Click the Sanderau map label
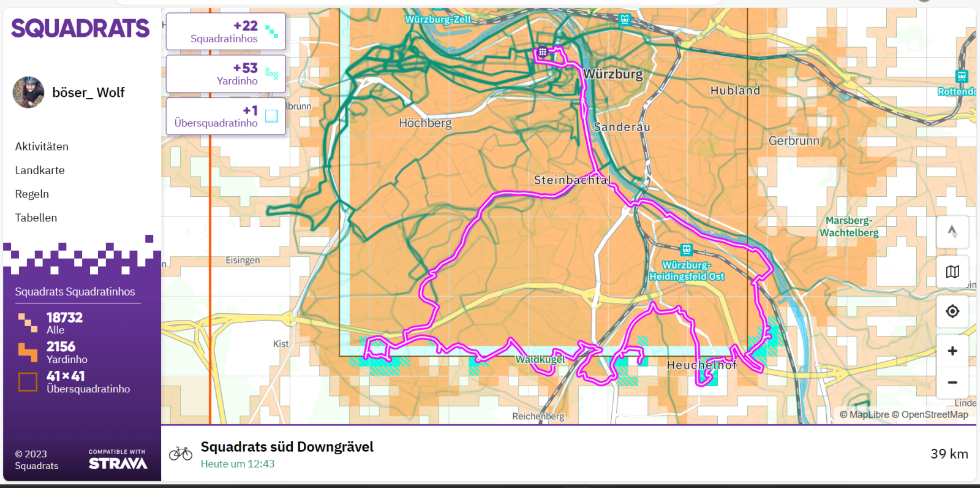 (622, 127)
